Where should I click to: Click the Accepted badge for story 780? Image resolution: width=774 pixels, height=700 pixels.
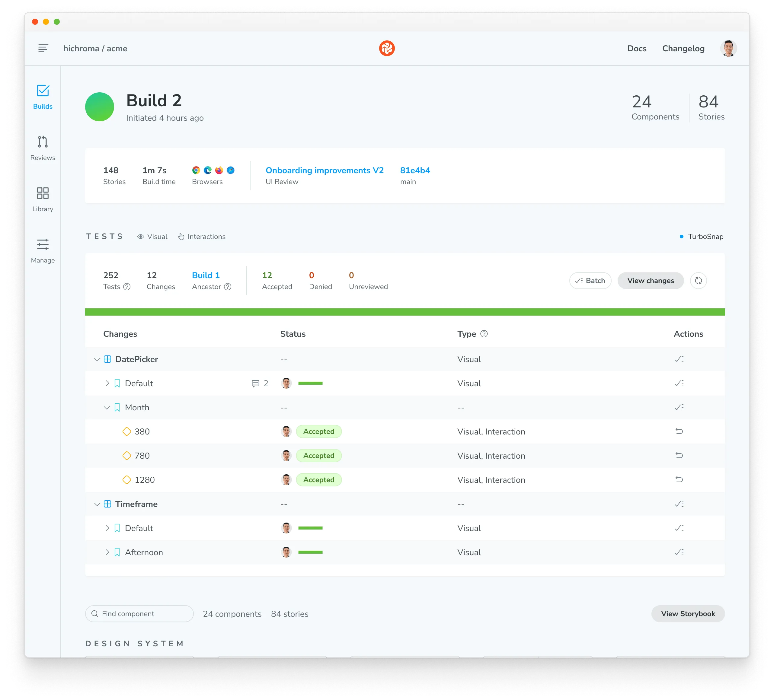coord(319,456)
